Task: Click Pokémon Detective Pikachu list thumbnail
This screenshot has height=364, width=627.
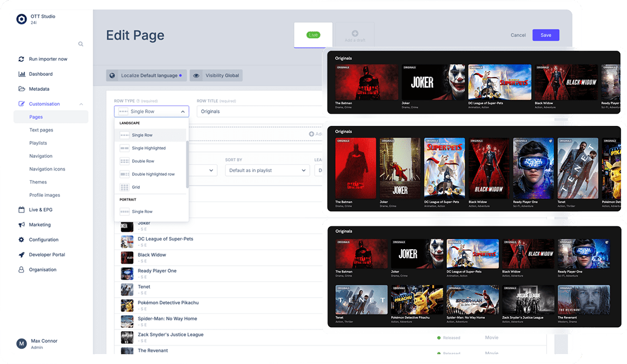Action: [127, 305]
